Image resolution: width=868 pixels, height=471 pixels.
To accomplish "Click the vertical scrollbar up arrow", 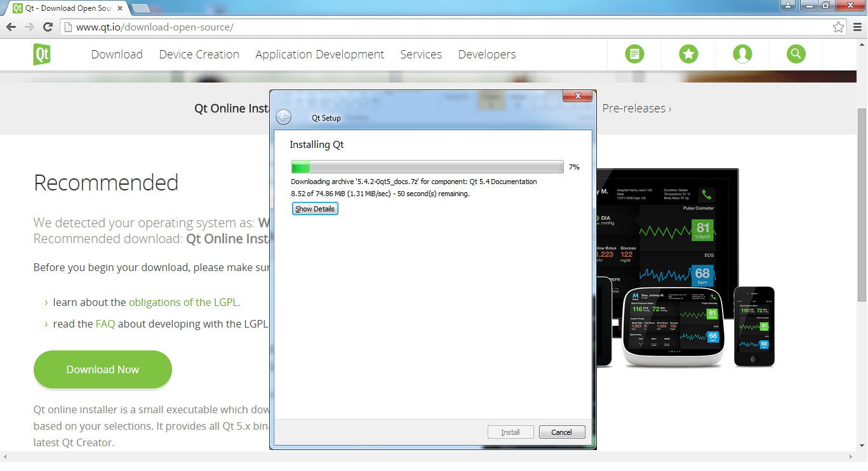I will point(862,44).
